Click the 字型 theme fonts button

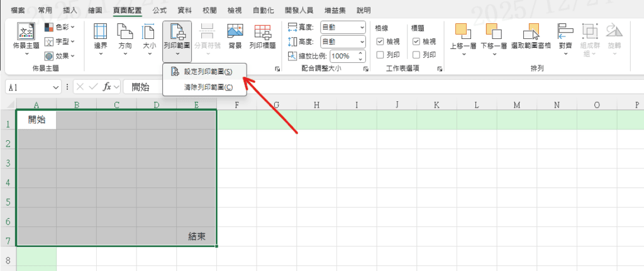[60, 41]
